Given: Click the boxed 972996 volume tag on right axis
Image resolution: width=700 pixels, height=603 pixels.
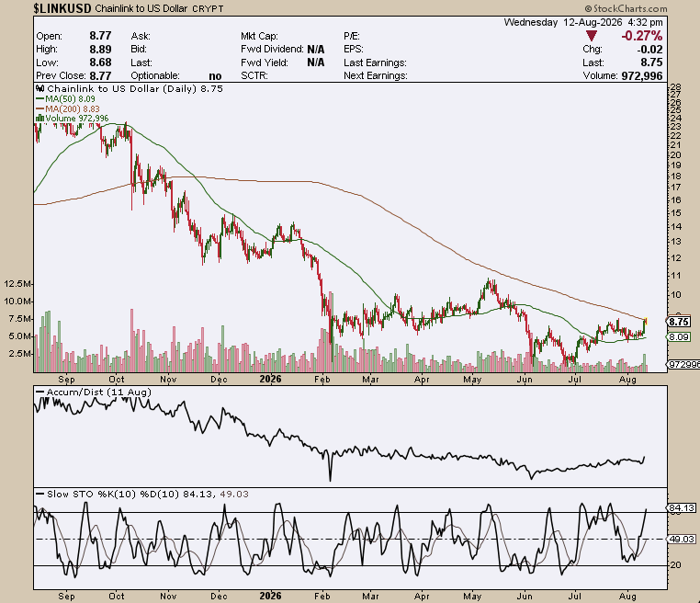Looking at the screenshot, I should pos(683,365).
